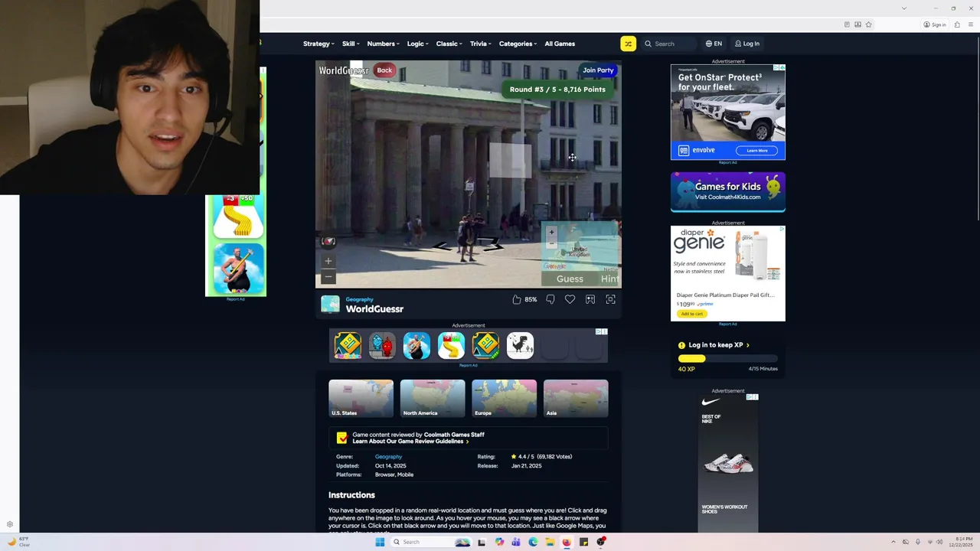The width and height of the screenshot is (980, 551).
Task: Click the Hint button on the map
Action: point(609,279)
